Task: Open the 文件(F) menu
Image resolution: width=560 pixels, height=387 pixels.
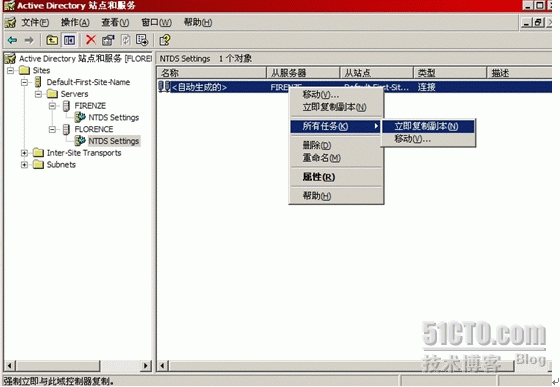Action: [35, 22]
